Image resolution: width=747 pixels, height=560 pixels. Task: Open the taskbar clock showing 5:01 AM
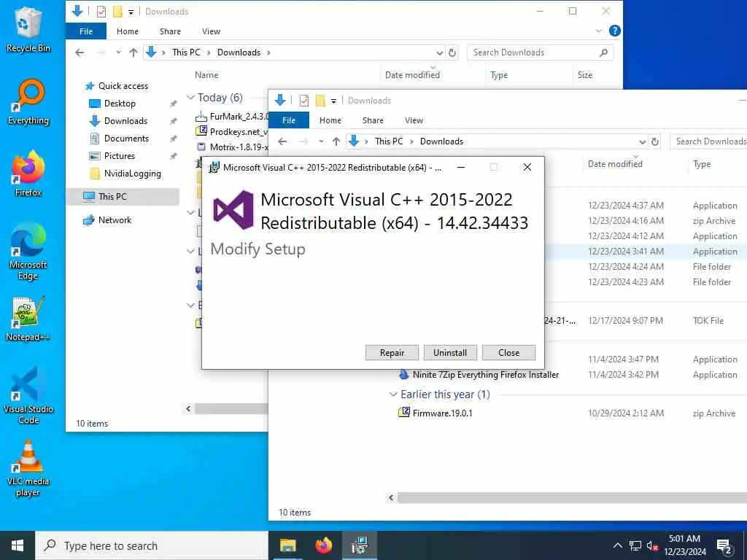point(684,545)
